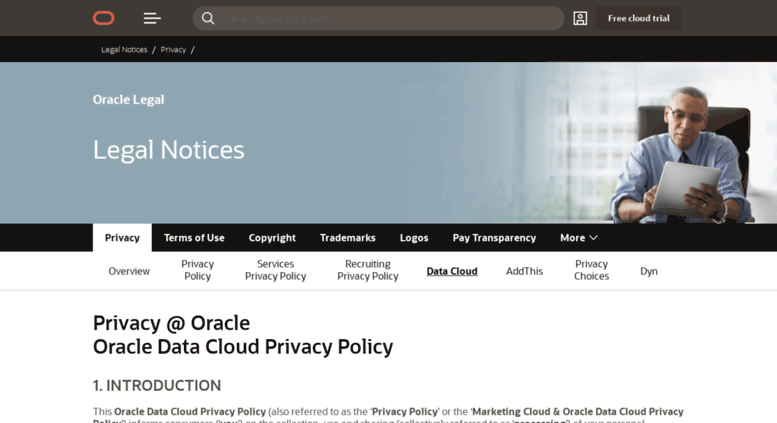
Task: Open the hamburger menu icon
Action: tap(152, 18)
